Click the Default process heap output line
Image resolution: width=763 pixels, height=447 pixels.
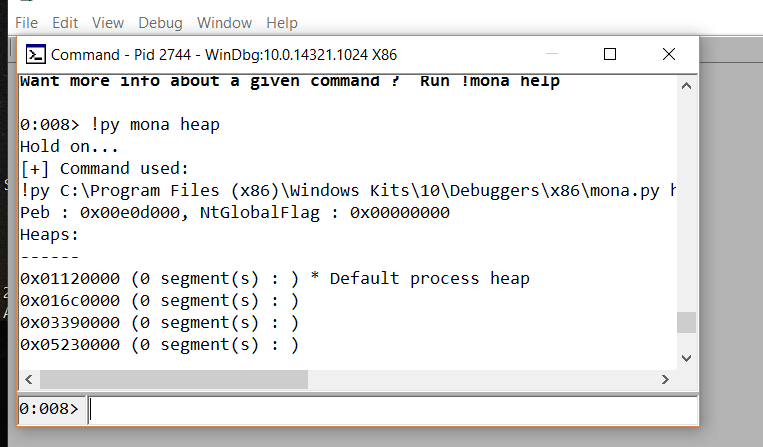click(275, 278)
